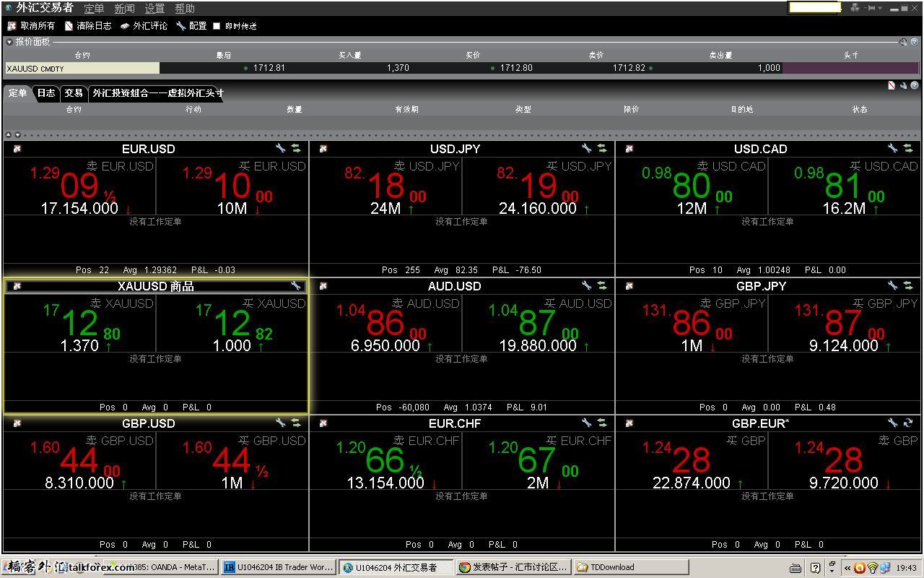This screenshot has height=578, width=924.
Task: Open 配置 configuration button
Action: tap(191, 26)
